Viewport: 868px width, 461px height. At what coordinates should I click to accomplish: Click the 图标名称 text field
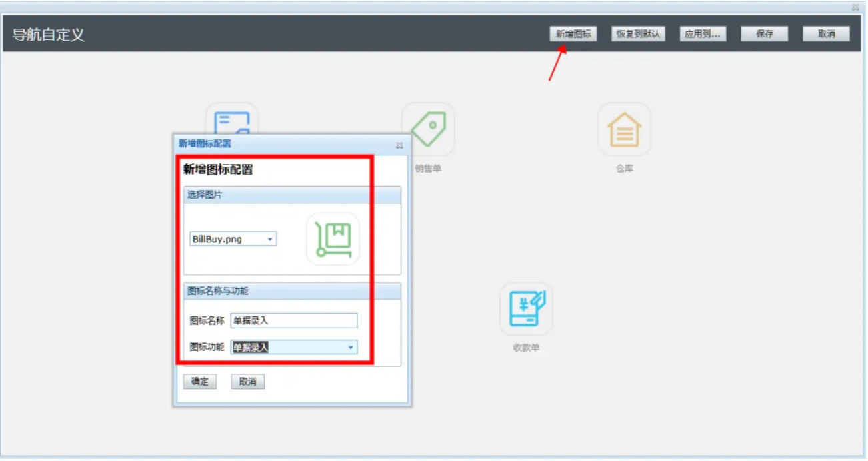(294, 320)
